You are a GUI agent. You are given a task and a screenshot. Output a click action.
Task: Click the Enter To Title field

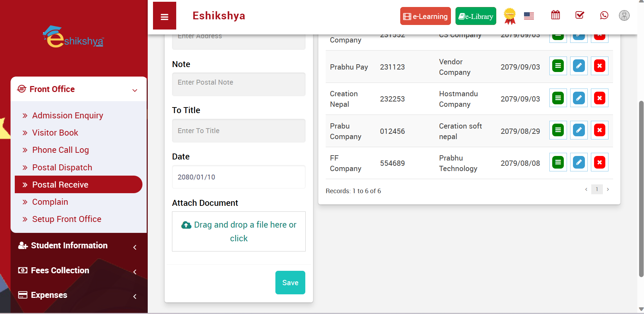click(x=238, y=131)
